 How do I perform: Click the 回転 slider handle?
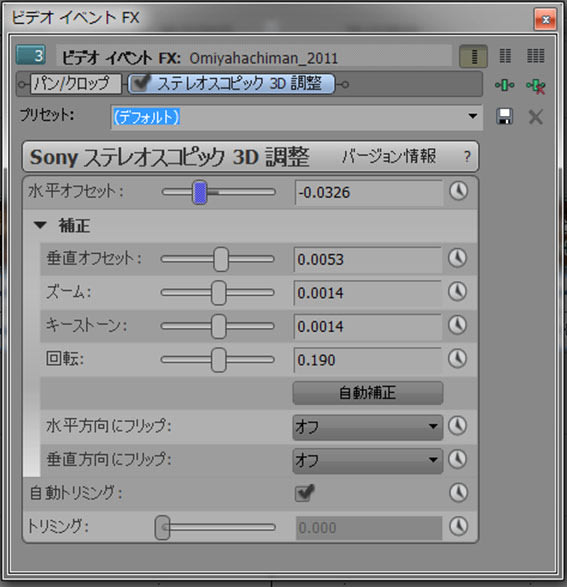tap(219, 360)
